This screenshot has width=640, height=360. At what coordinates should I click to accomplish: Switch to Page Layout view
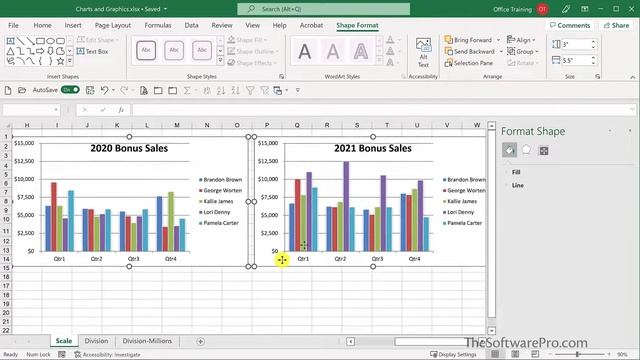point(515,354)
